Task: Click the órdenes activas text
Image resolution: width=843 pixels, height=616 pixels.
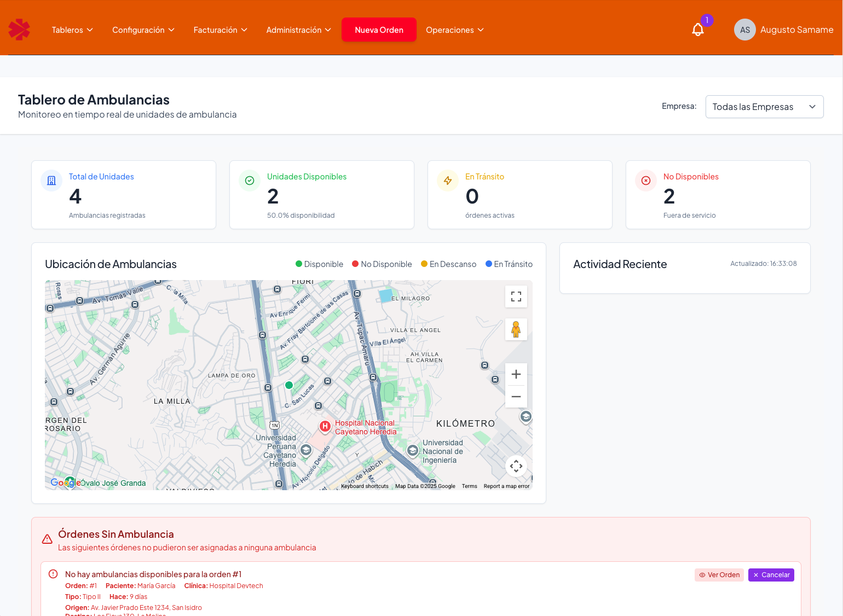Action: click(490, 216)
